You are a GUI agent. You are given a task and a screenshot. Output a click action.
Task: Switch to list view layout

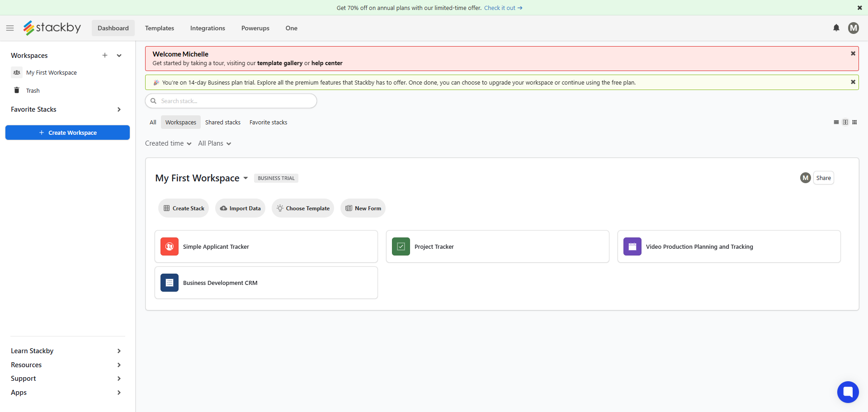(x=836, y=122)
